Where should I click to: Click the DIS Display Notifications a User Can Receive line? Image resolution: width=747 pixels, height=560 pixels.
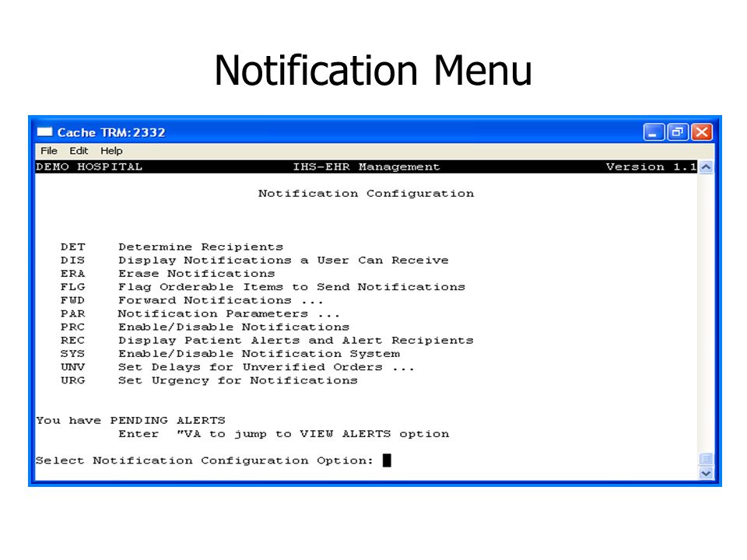click(254, 260)
